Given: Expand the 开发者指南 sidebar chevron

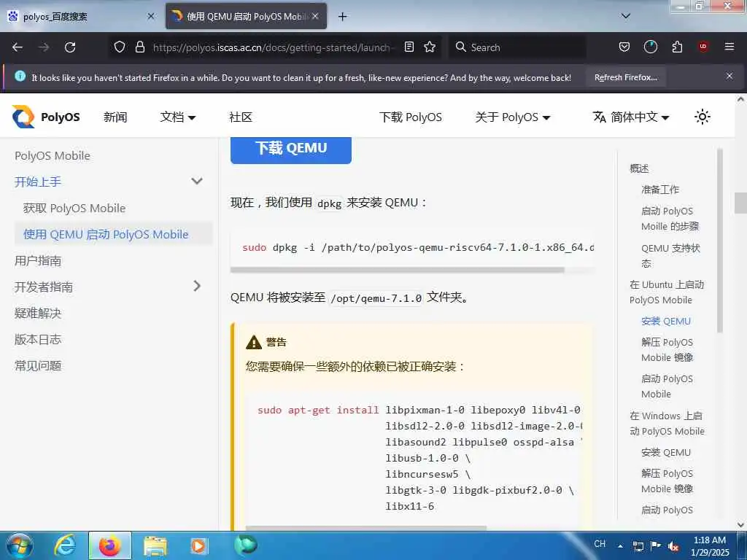Looking at the screenshot, I should click(197, 286).
